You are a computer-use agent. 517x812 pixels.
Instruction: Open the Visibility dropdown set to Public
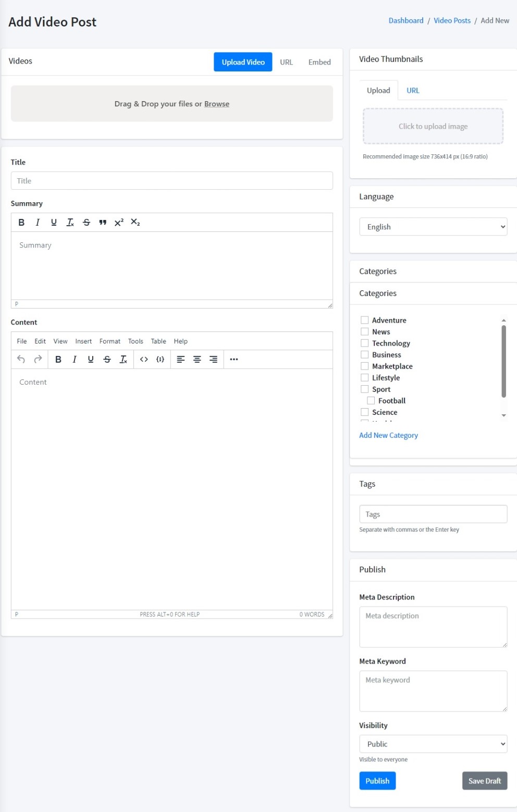click(433, 744)
